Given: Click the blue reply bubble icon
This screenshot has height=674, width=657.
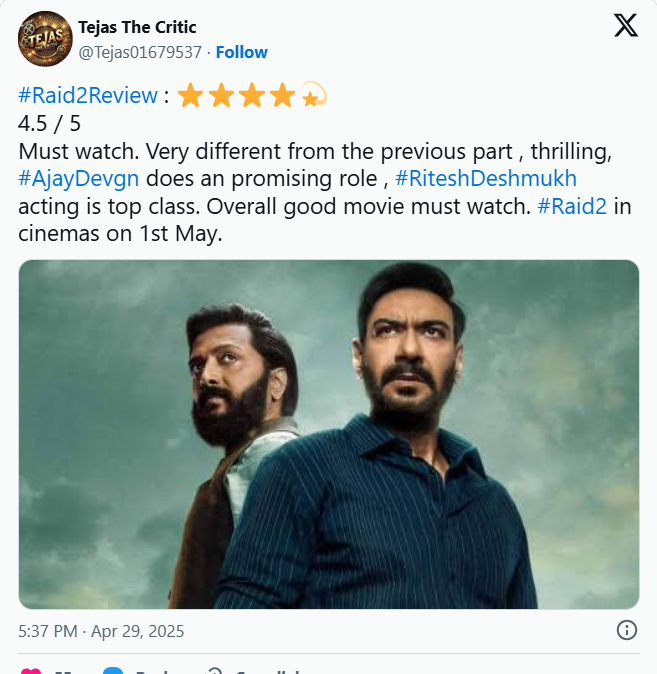Looking at the screenshot, I should click(112, 671).
